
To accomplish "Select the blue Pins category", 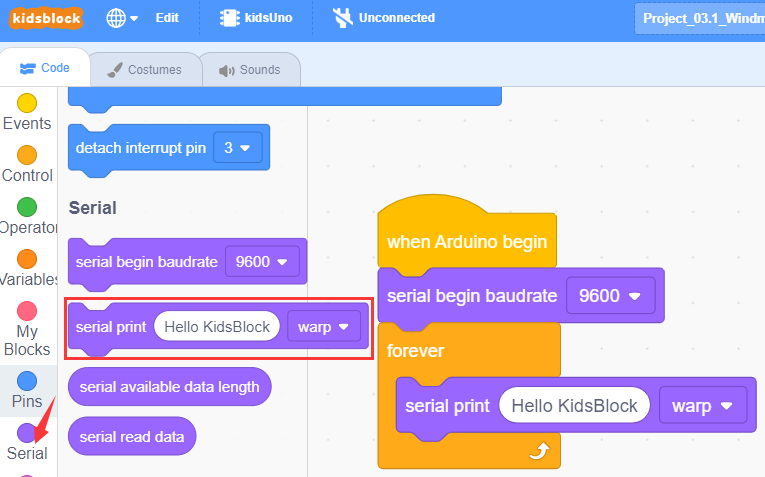I will pos(27,390).
